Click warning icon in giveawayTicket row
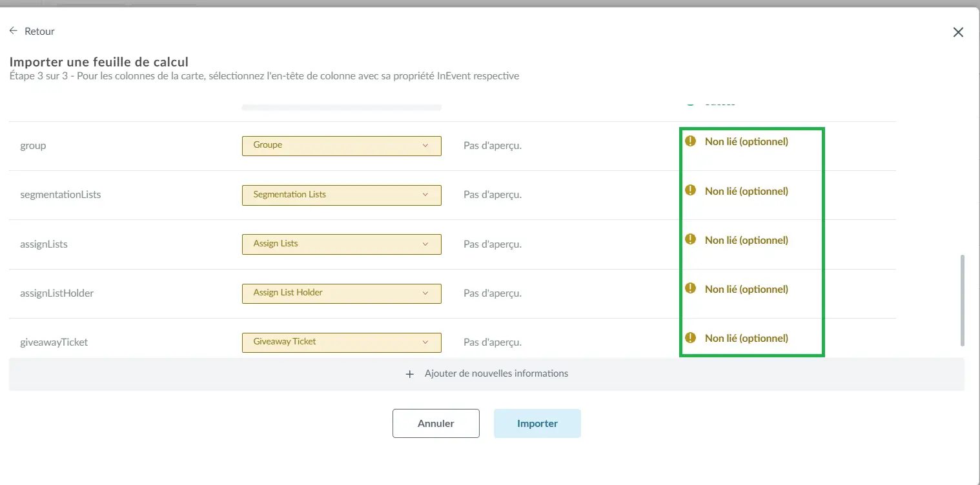The height and width of the screenshot is (485, 980). [x=690, y=337]
